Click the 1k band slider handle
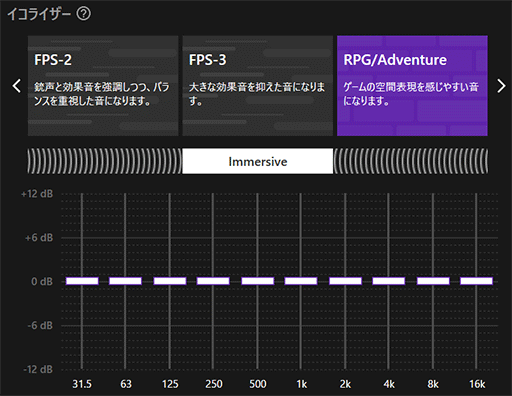The image size is (512, 396). click(x=301, y=281)
